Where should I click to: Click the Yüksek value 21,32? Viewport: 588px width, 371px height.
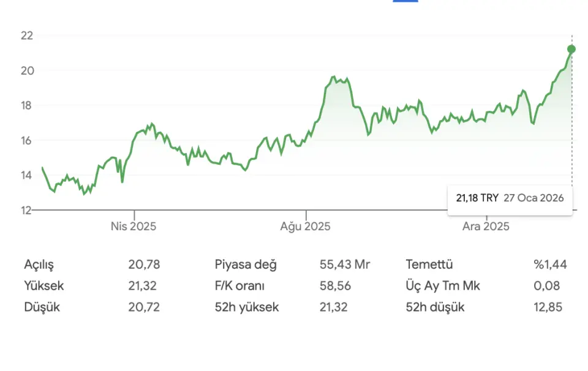143,286
